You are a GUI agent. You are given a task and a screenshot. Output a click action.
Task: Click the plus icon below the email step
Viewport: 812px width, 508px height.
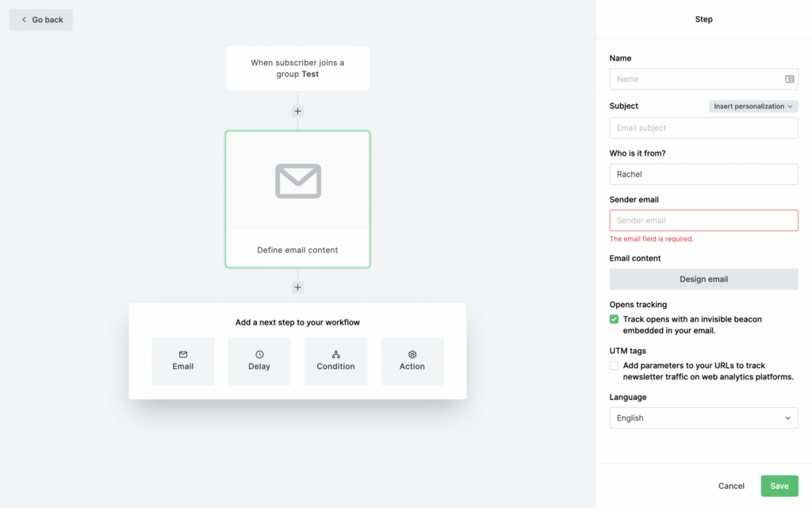[298, 287]
